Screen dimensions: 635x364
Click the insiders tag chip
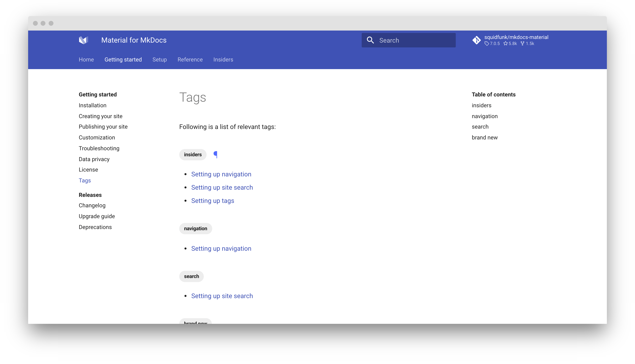[193, 154]
